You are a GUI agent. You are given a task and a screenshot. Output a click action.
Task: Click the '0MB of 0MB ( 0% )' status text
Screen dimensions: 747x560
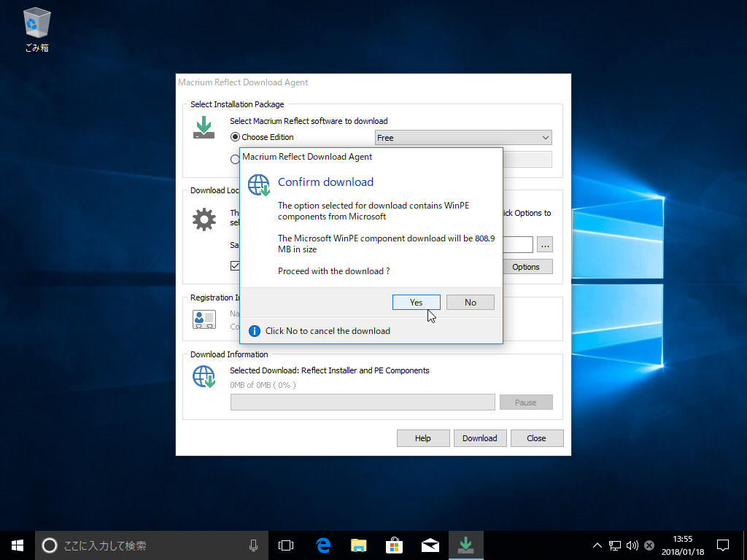tap(263, 385)
